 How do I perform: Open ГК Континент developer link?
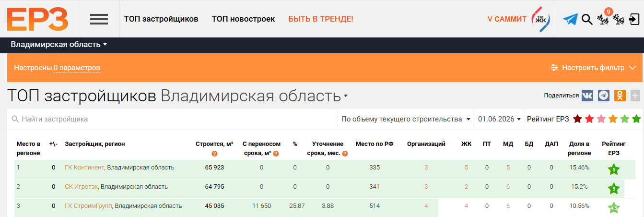(x=84, y=168)
